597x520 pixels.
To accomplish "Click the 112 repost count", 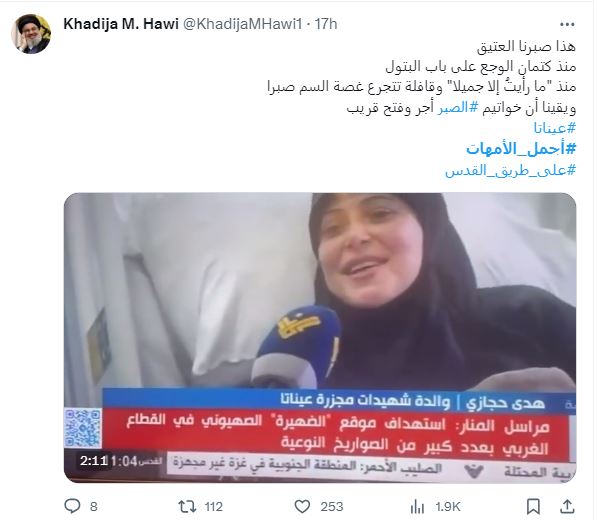I will (213, 507).
